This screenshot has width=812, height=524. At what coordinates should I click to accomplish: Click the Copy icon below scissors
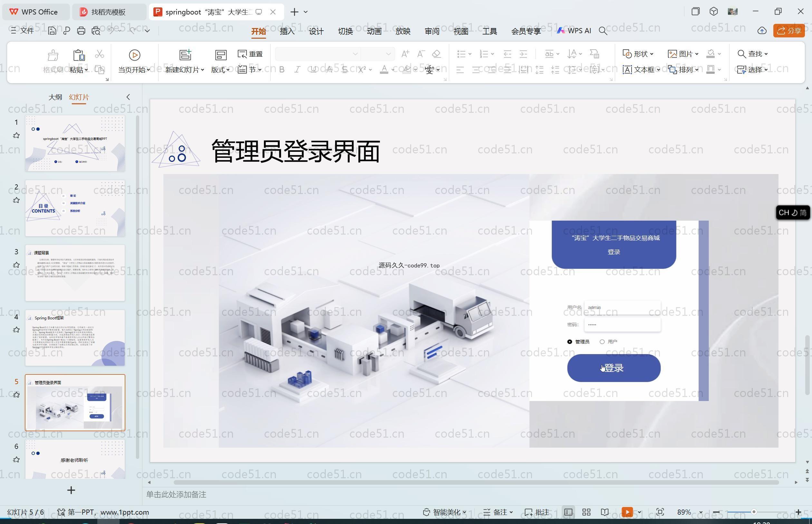[99, 70]
